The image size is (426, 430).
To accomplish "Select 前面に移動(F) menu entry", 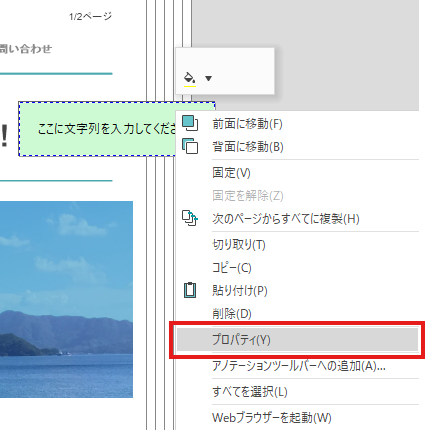I will coord(297,124).
